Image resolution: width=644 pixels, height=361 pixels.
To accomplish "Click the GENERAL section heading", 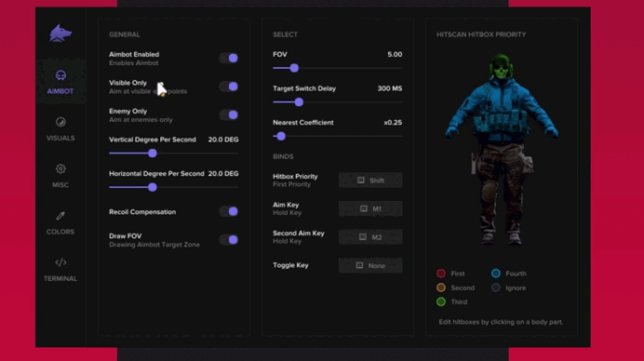I will click(125, 34).
